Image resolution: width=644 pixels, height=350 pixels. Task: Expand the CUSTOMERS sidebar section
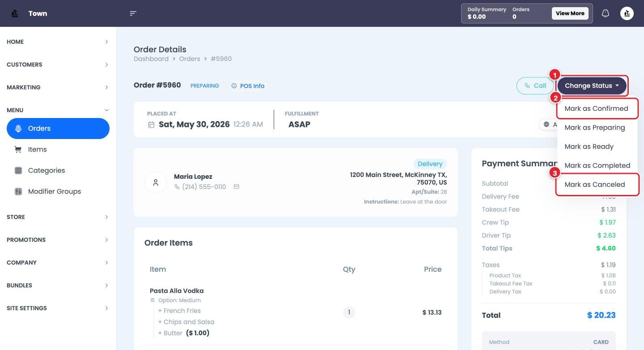click(58, 64)
